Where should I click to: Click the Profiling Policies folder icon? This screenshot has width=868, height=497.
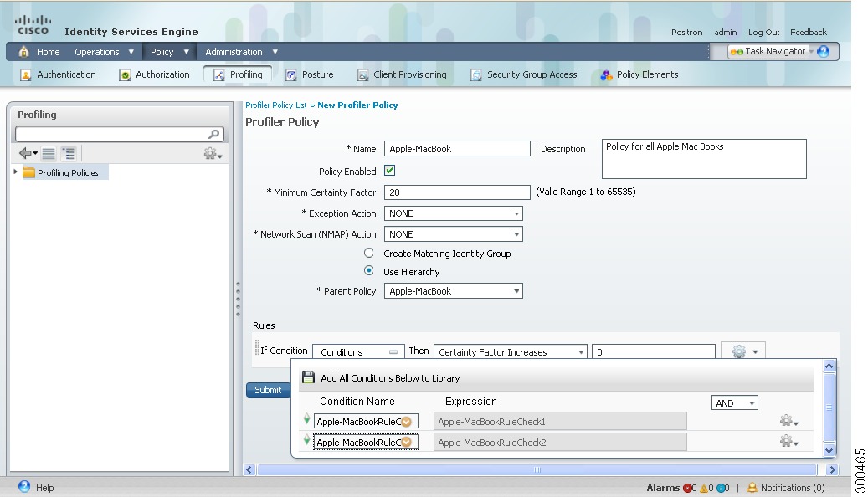(x=28, y=172)
